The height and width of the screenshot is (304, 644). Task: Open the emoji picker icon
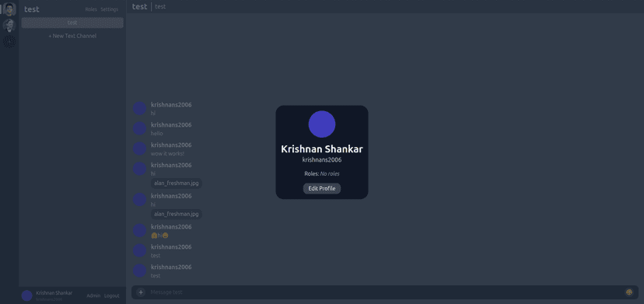coord(628,292)
